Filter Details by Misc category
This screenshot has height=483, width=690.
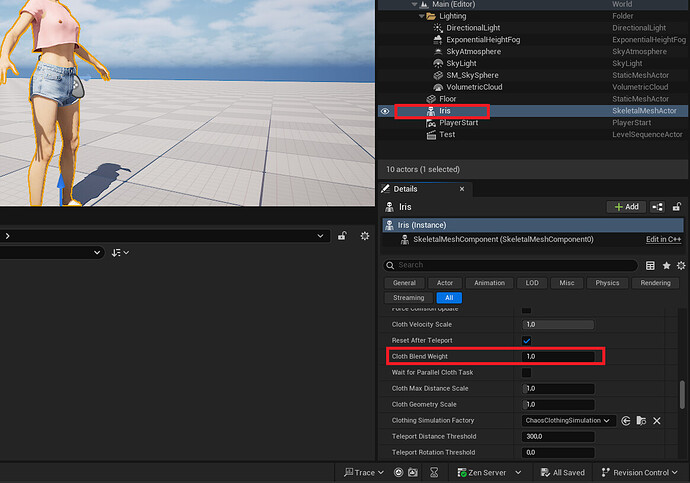[567, 283]
